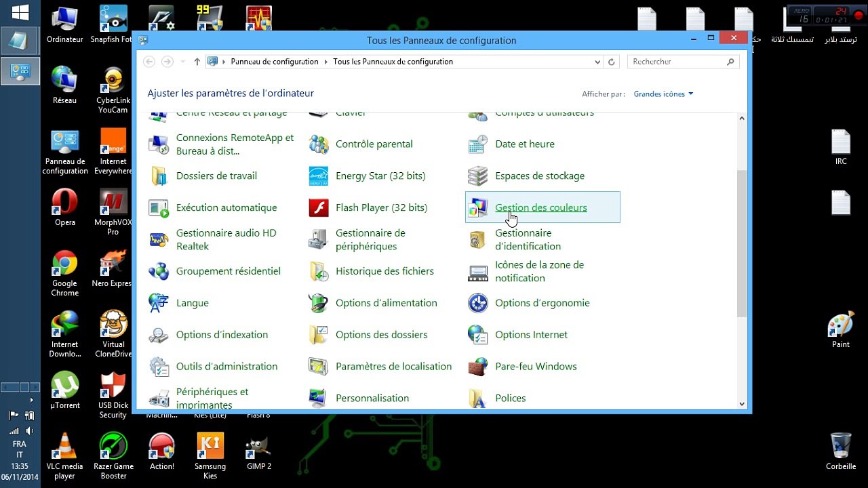Open Dossiers de travail icon
The width and height of the screenshot is (868, 488).
pyautogui.click(x=159, y=176)
